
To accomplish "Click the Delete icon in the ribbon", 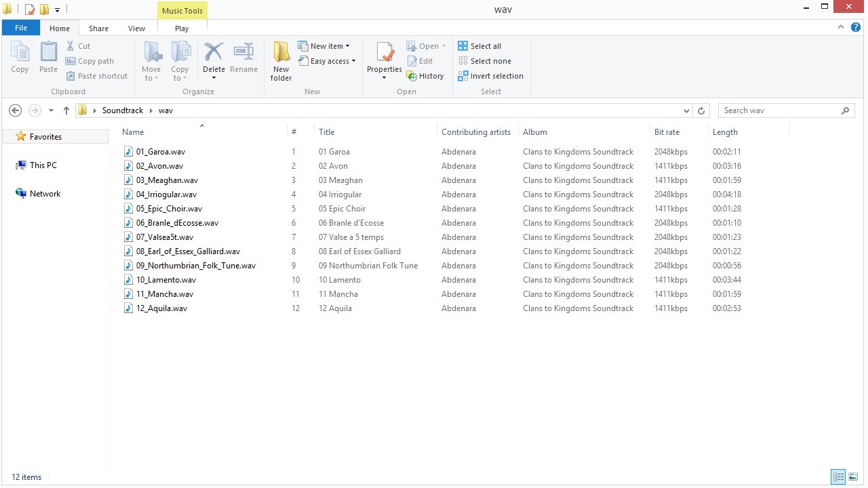I will [214, 53].
